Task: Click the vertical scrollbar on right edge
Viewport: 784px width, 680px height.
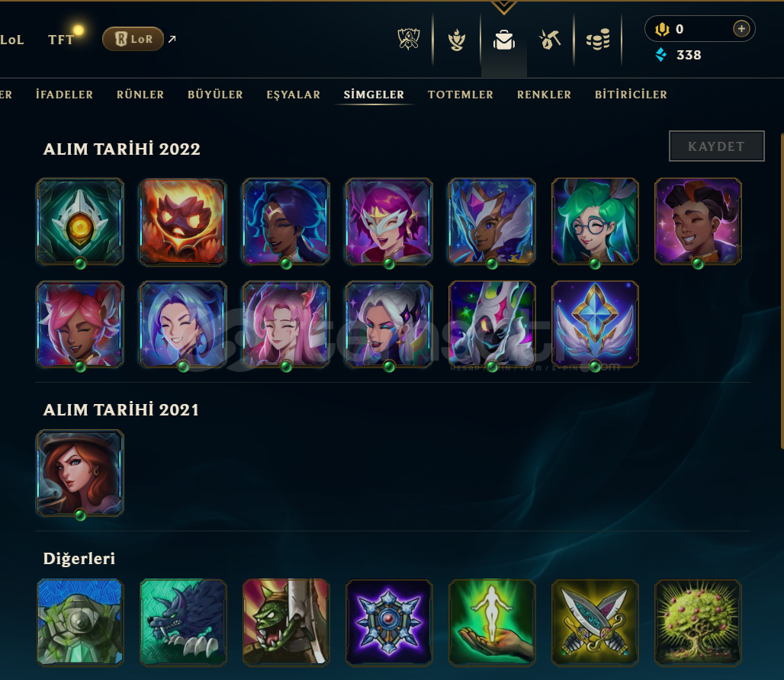Action: (782, 290)
